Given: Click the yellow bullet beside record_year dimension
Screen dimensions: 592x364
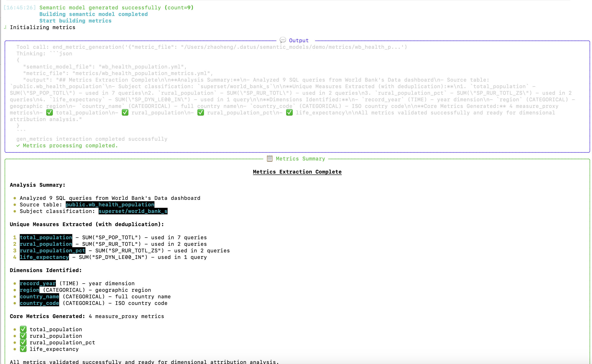Looking at the screenshot, I should click(15, 283).
